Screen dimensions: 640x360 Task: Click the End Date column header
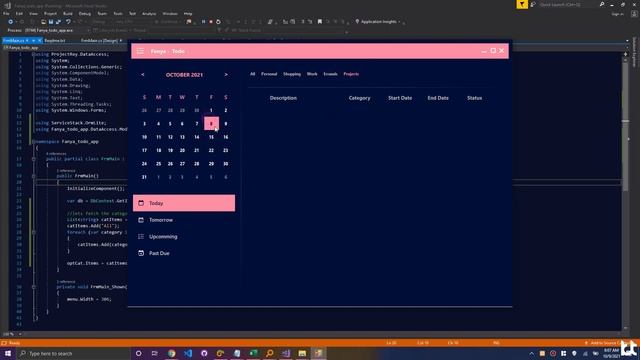(x=438, y=98)
